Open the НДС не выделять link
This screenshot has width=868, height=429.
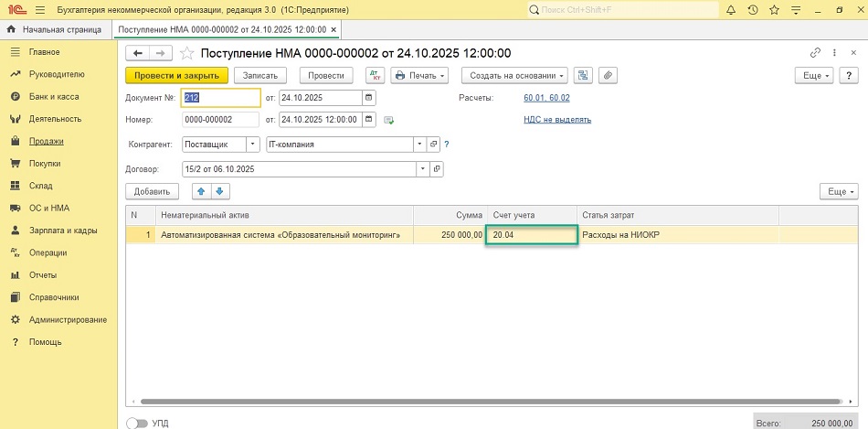click(x=557, y=119)
